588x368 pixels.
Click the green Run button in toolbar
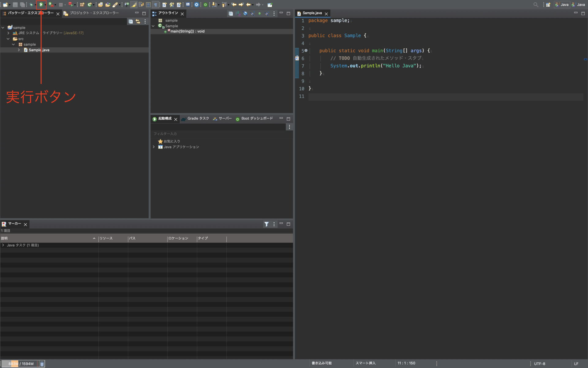click(x=41, y=5)
